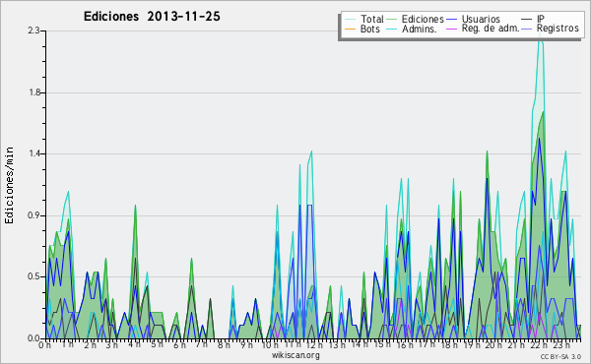Click the 8 h mark on time axis

tap(224, 344)
